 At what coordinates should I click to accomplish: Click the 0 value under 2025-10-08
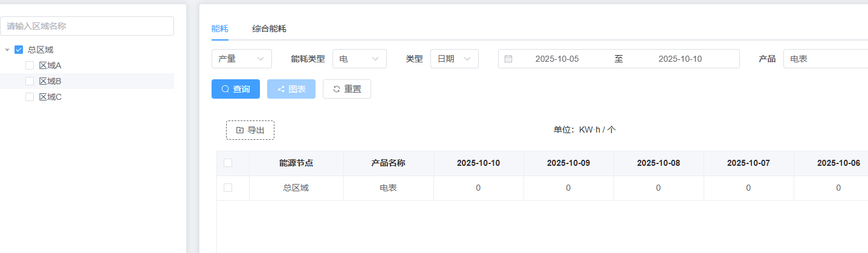[658, 188]
